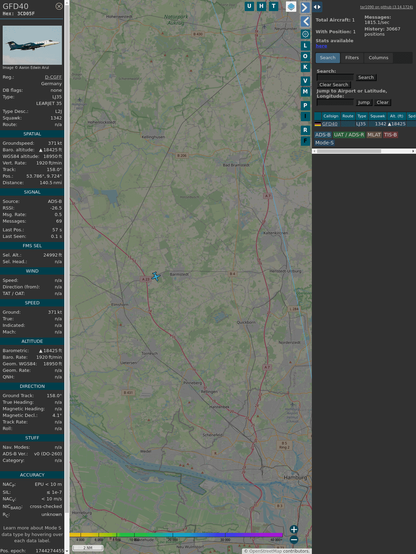Toggle the H map button
The image size is (416, 554).
coord(261,6)
